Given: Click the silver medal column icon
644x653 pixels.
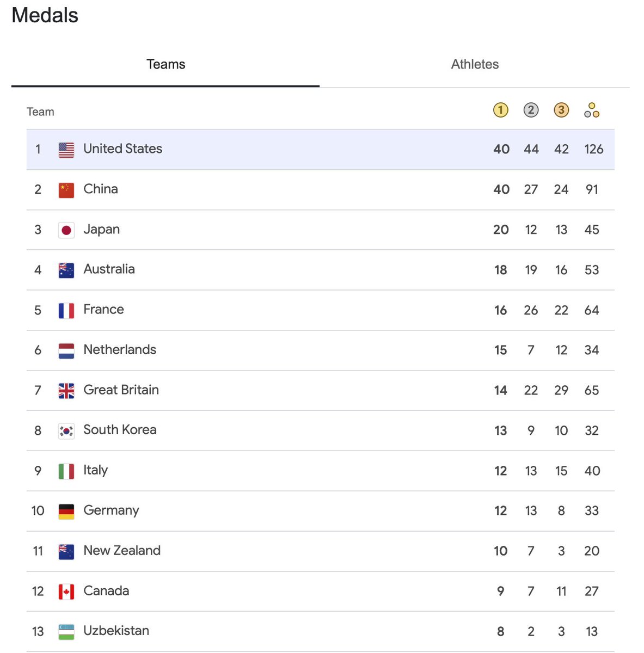Looking at the screenshot, I should 531,110.
